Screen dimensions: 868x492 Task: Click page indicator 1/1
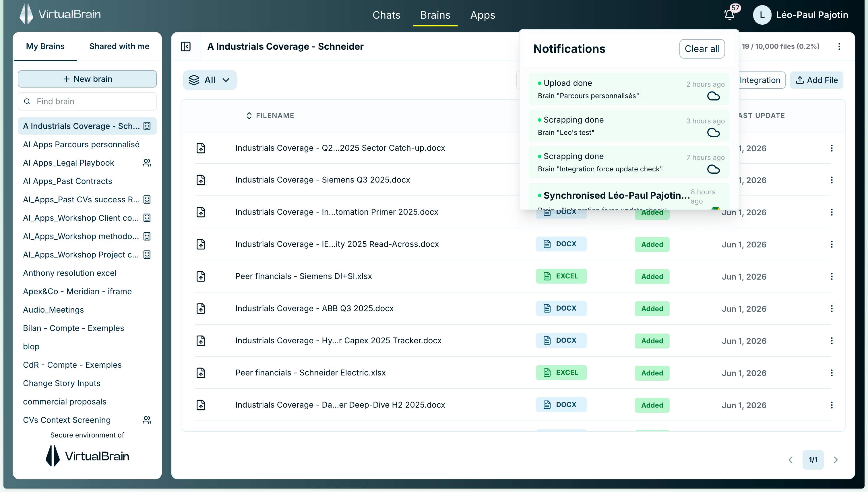point(813,460)
